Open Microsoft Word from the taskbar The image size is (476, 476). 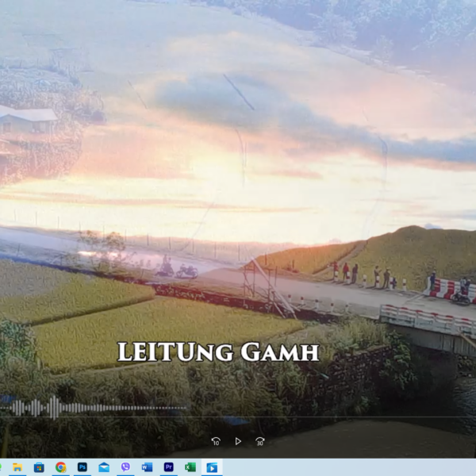pos(147,467)
